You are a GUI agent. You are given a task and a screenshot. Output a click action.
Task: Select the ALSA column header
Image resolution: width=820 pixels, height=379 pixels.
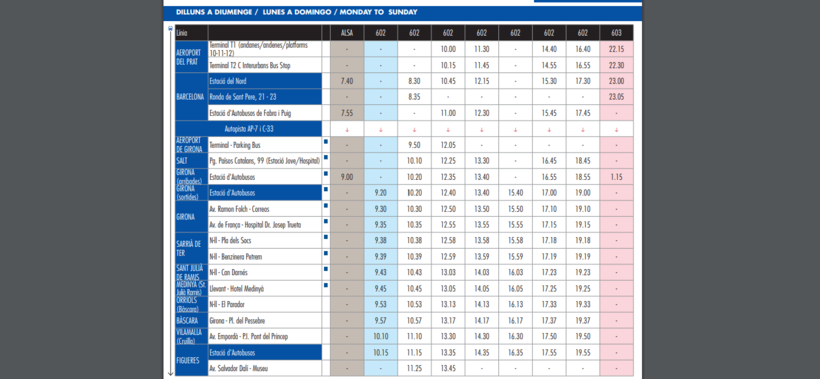347,33
